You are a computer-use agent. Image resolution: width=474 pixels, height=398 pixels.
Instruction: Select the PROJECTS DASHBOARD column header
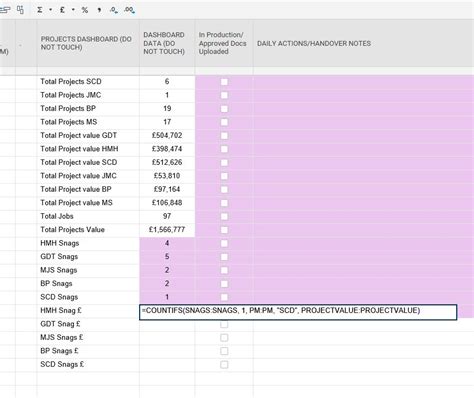(88, 43)
